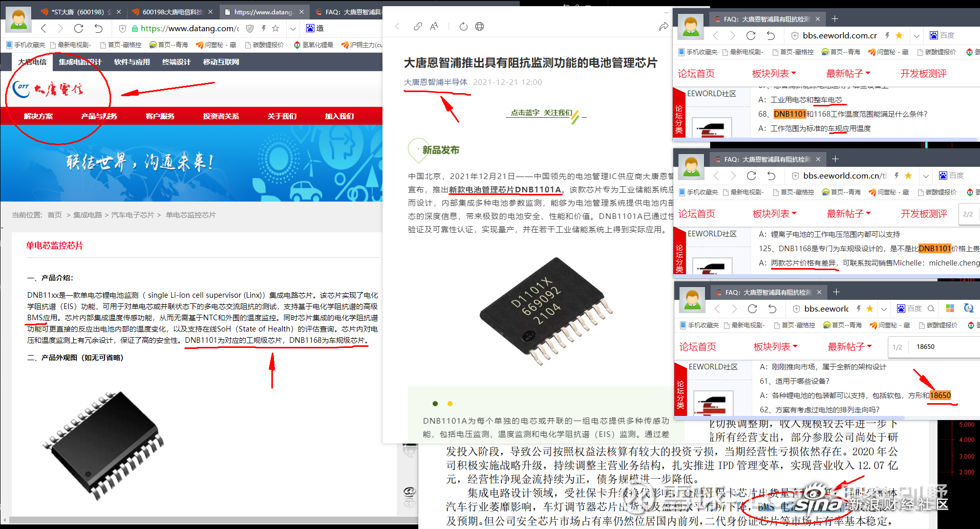Click the DTT 大唐电信 logo
Viewport: 980px width, 529px height.
(48, 89)
